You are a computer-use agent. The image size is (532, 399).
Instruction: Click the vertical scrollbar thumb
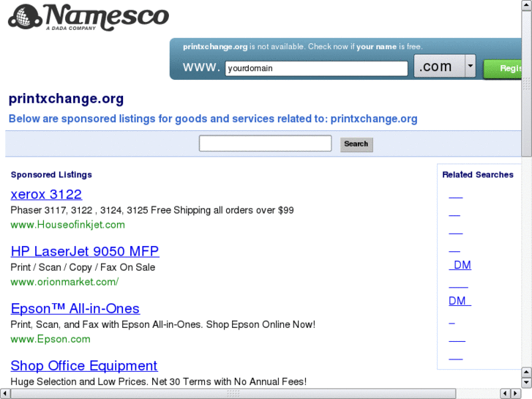[527, 83]
